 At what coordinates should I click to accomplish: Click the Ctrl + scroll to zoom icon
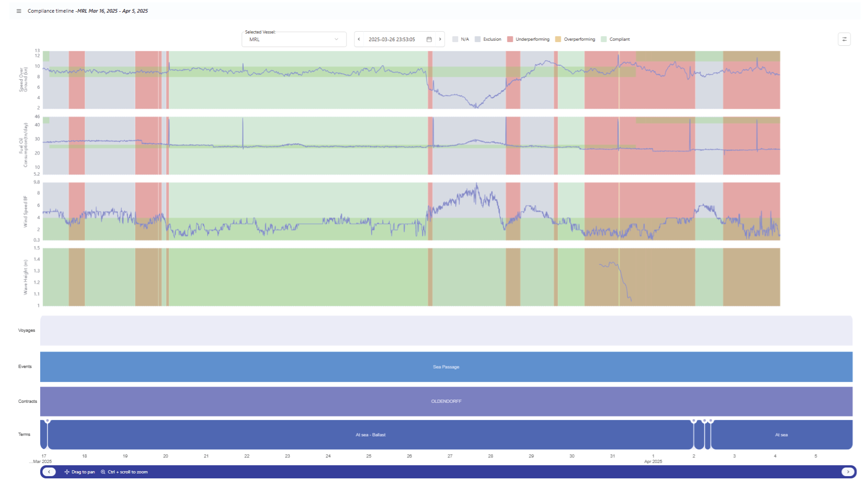(x=103, y=472)
